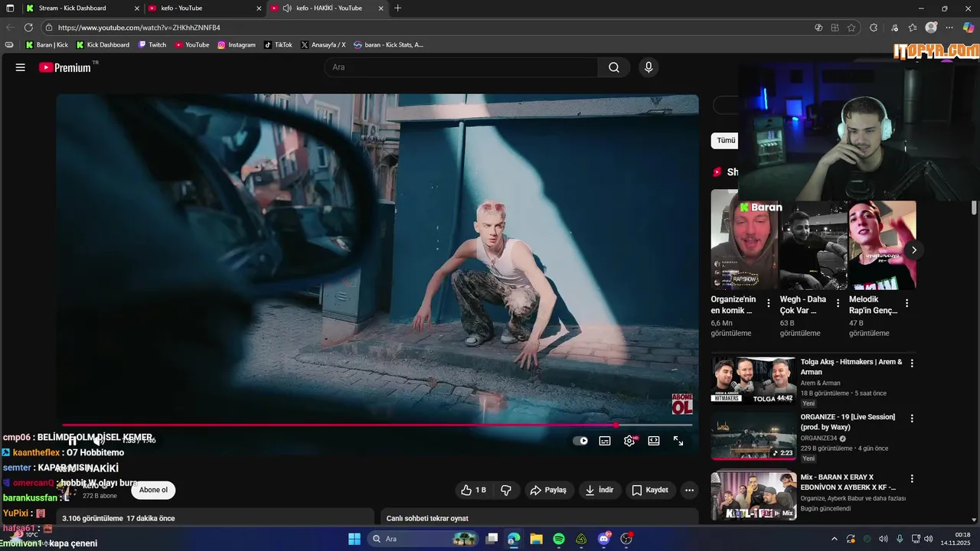Open Wegh - Daha Çok Var Short

tap(812, 246)
